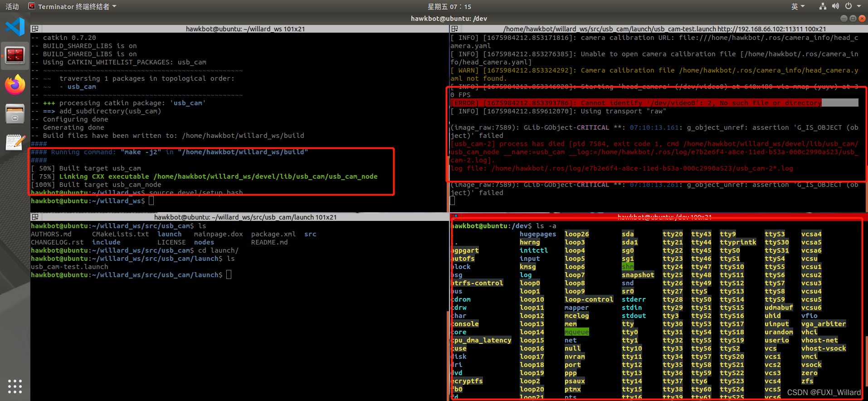Click the highlighted 'mqueue' entry
This screenshot has width=868, height=401.
[x=577, y=332]
